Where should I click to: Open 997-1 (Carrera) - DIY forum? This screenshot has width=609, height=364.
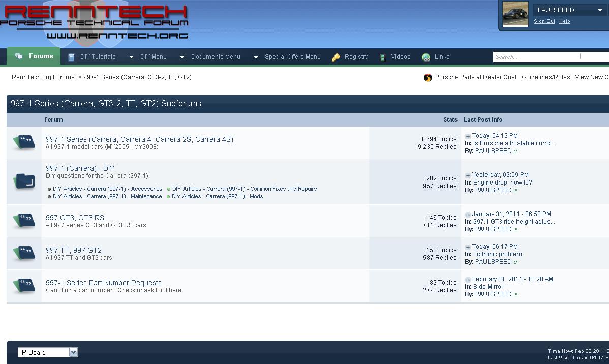(x=80, y=168)
